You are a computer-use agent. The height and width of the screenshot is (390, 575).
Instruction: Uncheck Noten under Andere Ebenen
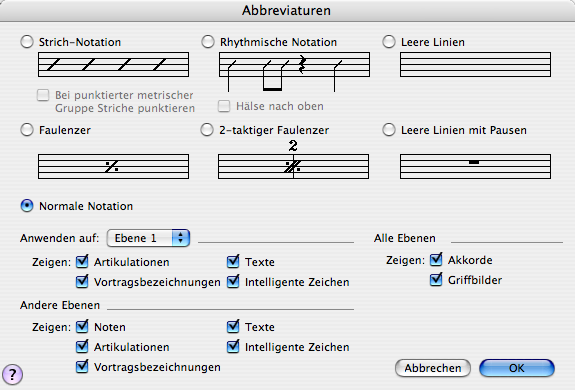coord(82,326)
